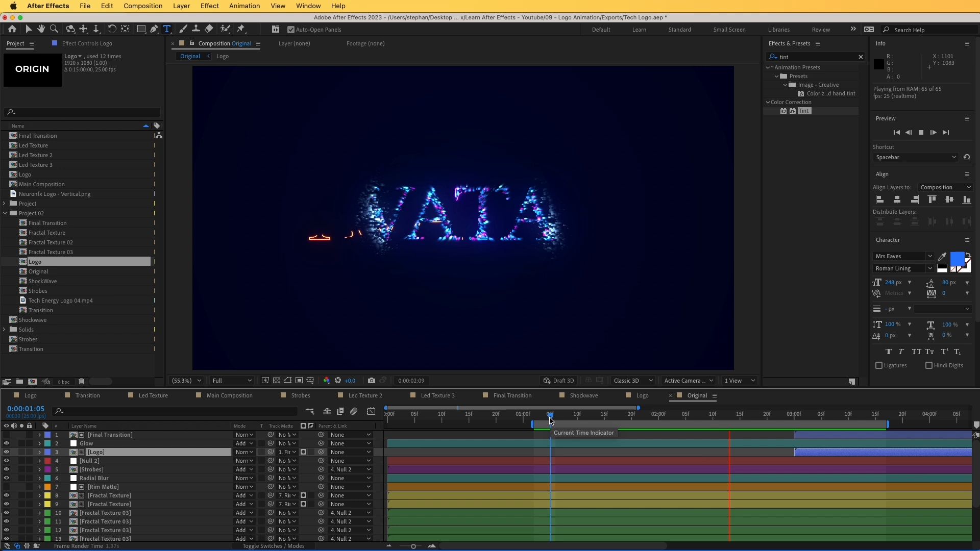Select the Puppet Pin tool

click(241, 29)
